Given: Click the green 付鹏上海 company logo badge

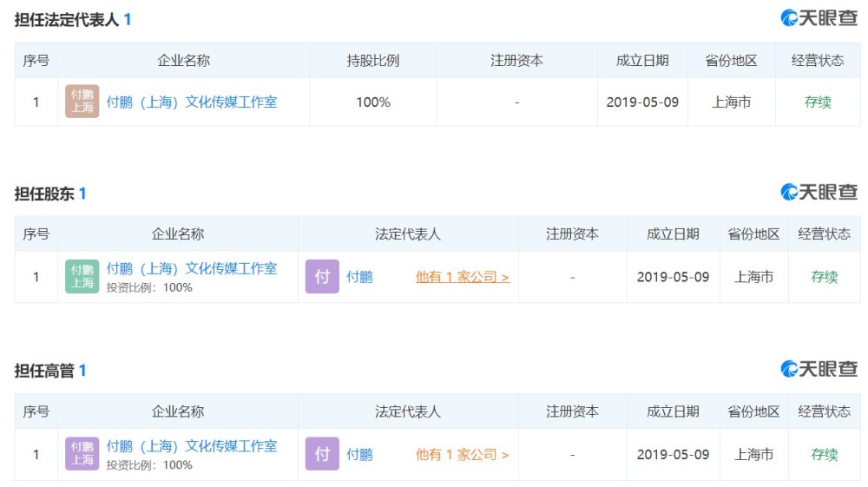Looking at the screenshot, I should 82,277.
